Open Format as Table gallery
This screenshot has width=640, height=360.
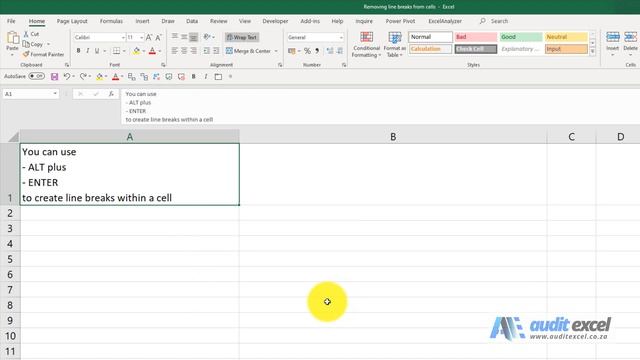click(x=395, y=45)
